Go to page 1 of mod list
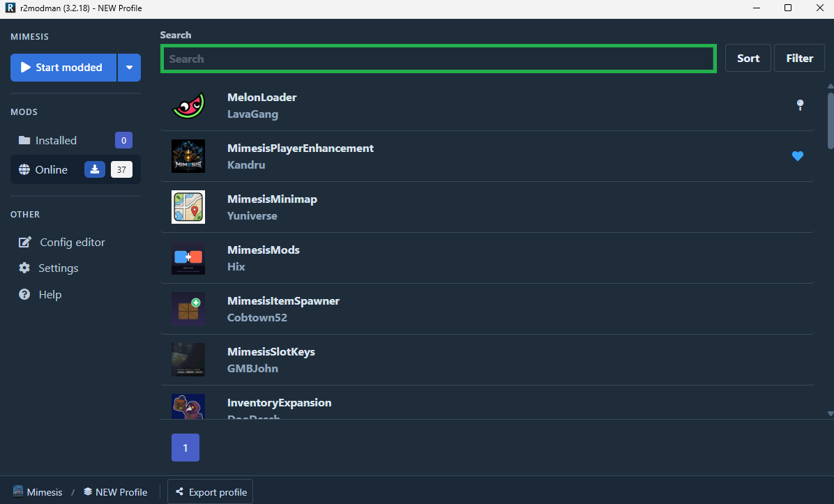Screen dimensions: 834x504 click(185, 448)
